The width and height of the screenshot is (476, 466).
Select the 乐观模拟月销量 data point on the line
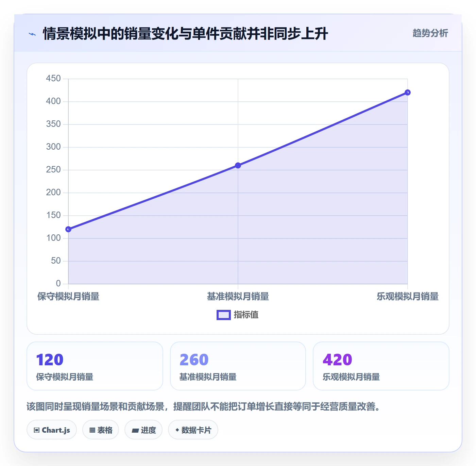(408, 93)
